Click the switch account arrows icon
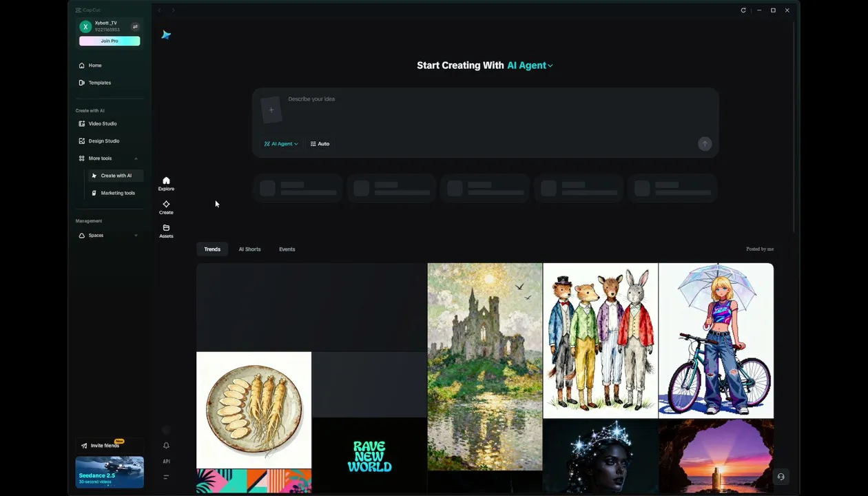 [135, 27]
